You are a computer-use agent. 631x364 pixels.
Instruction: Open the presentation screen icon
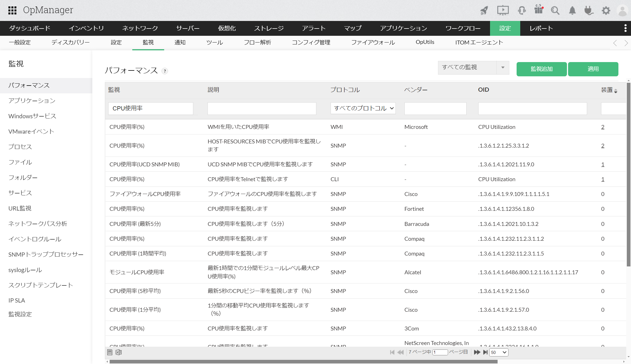tap(503, 11)
